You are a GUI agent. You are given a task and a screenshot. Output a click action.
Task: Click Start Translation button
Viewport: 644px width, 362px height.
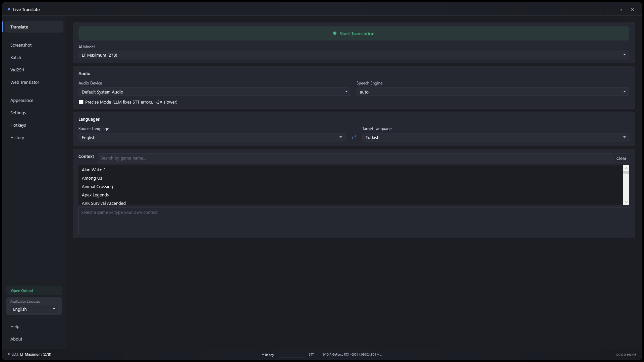click(x=354, y=34)
